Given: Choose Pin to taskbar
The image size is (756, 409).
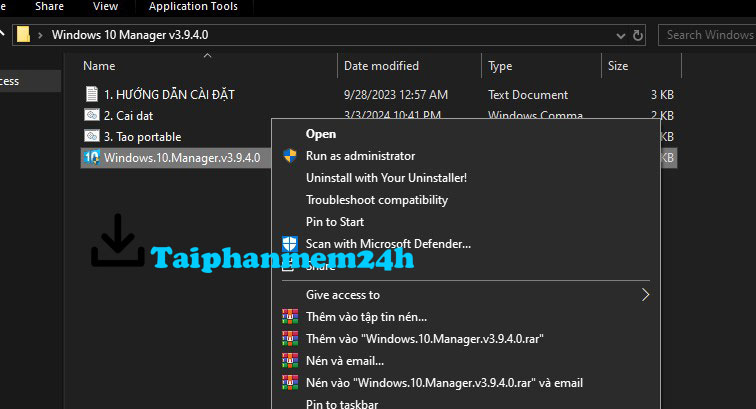Looking at the screenshot, I should 342,404.
